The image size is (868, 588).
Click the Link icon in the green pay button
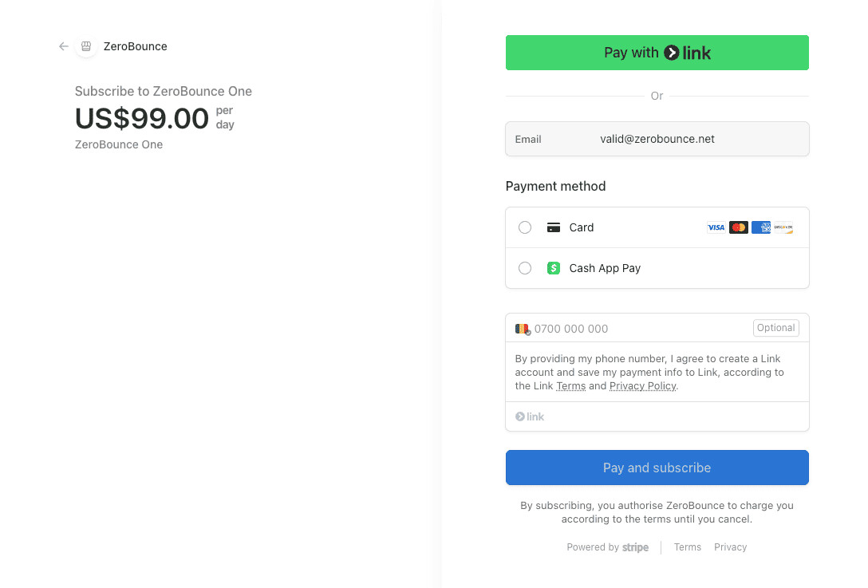click(674, 52)
